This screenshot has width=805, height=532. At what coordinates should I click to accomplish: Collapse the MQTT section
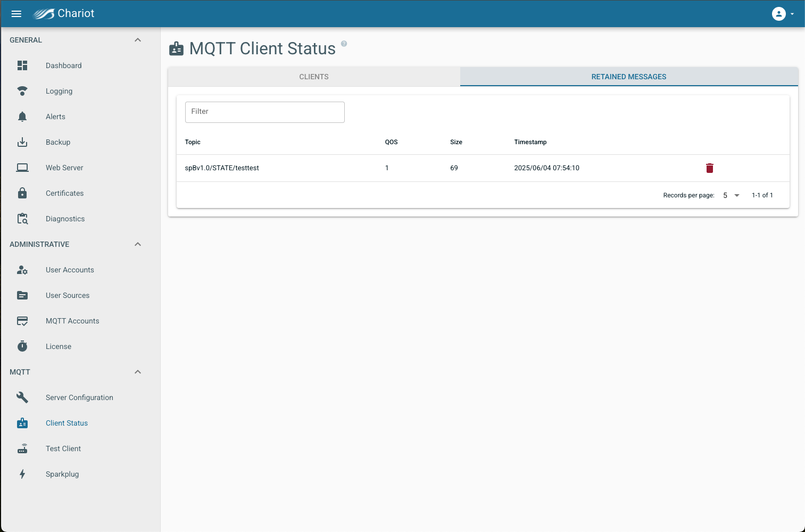pos(138,372)
